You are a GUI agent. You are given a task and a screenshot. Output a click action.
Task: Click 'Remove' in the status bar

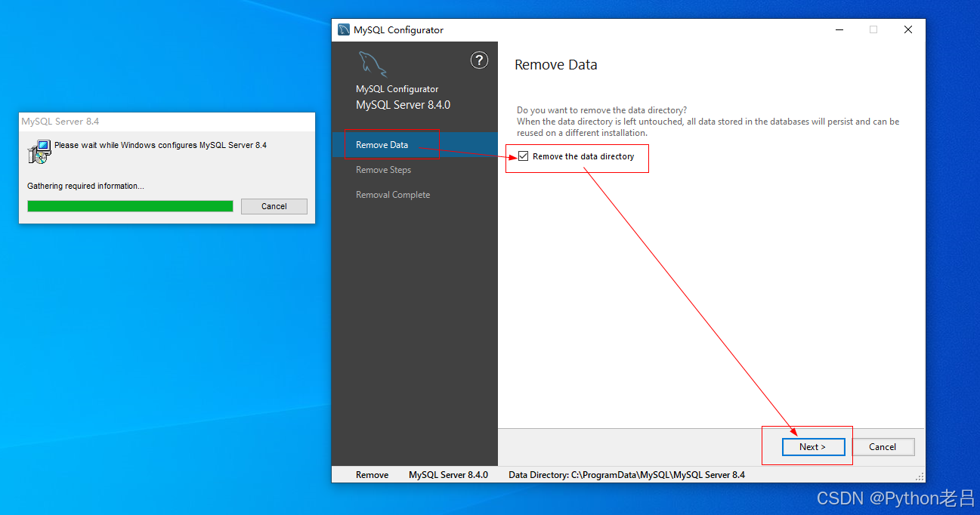pyautogui.click(x=373, y=475)
